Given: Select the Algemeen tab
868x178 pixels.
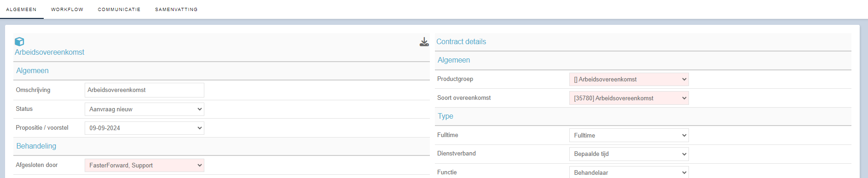Looking at the screenshot, I should (x=21, y=9).
